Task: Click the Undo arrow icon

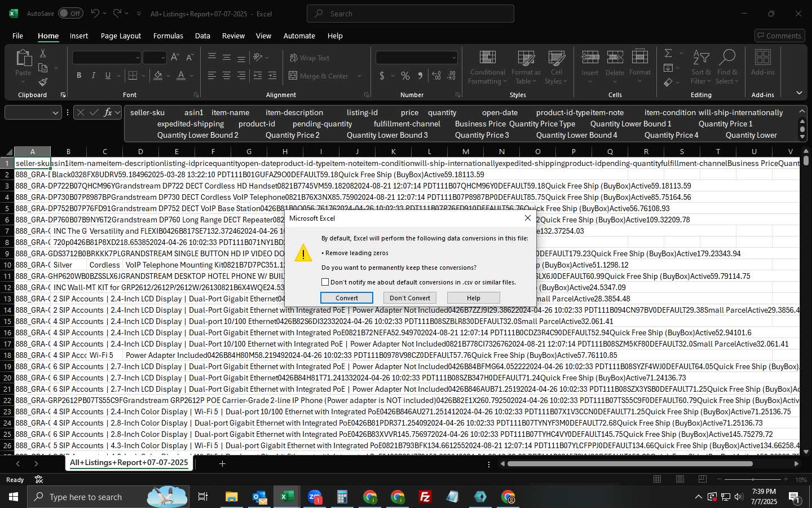Action: pyautogui.click(x=95, y=13)
